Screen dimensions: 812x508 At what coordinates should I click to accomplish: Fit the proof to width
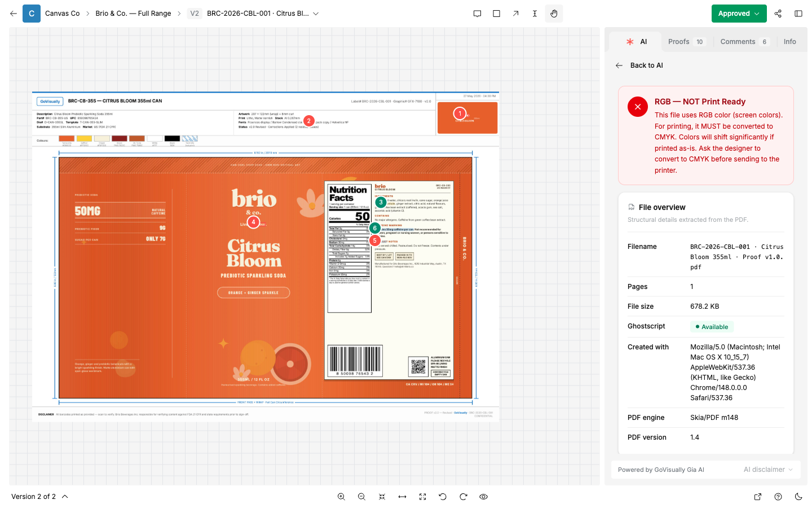402,497
